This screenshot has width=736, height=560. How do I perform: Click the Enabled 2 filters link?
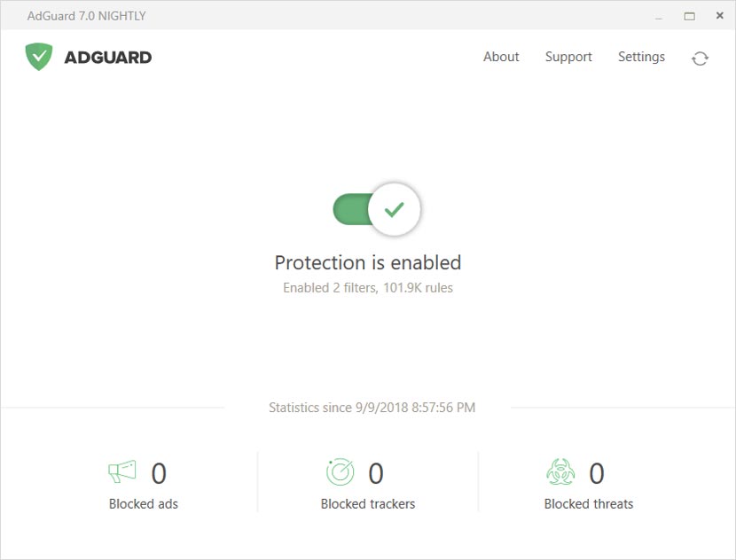(x=367, y=287)
